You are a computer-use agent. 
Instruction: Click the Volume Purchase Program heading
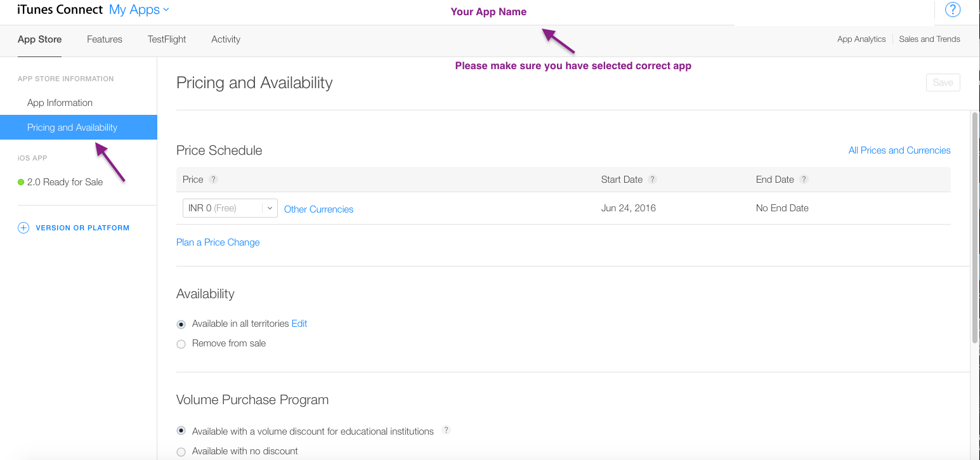(x=252, y=400)
